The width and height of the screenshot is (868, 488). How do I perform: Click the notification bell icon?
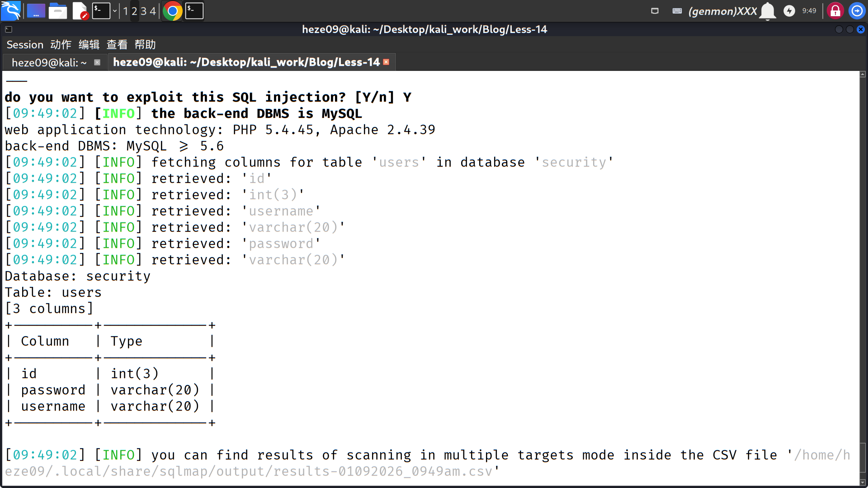[x=768, y=11]
